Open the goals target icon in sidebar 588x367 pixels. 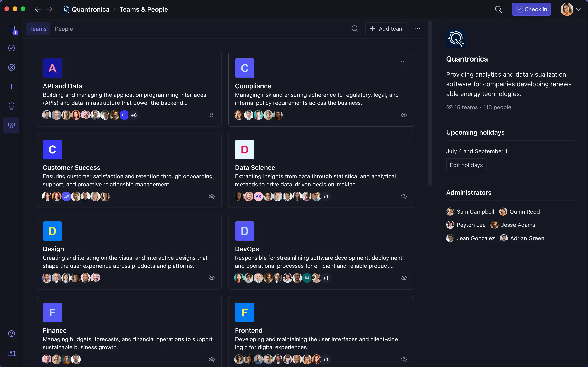click(12, 67)
